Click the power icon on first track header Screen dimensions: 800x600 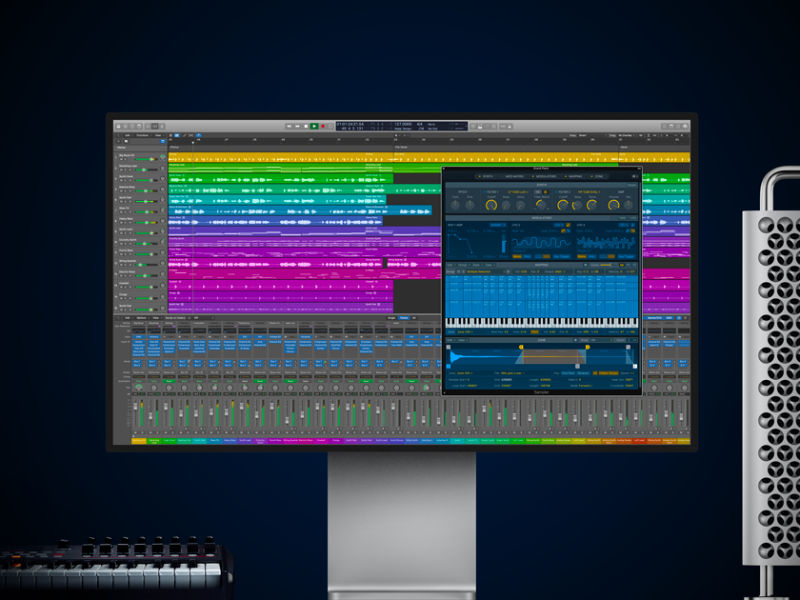(x=163, y=157)
